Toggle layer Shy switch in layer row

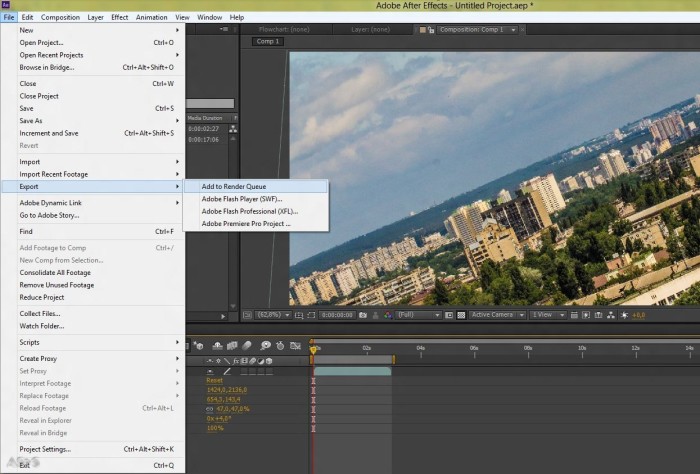210,371
